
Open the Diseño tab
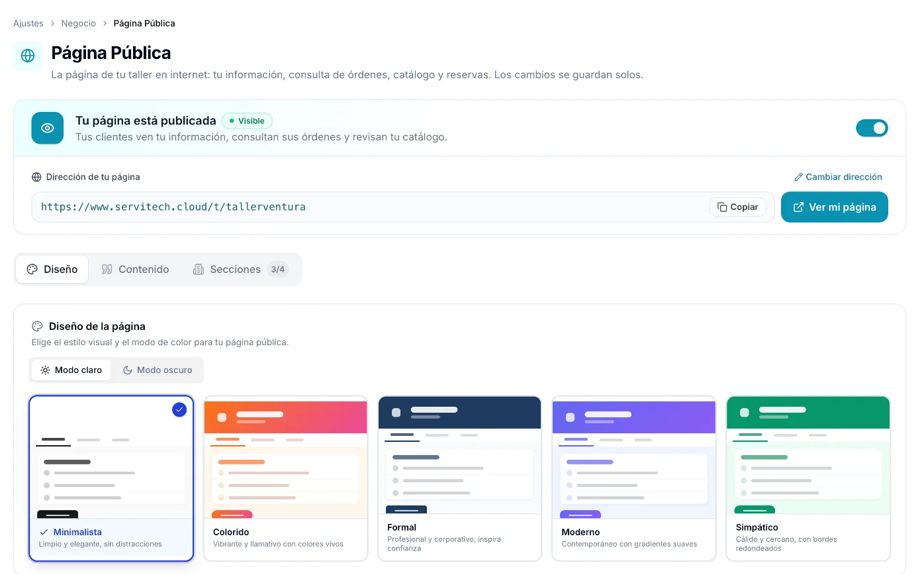point(52,269)
